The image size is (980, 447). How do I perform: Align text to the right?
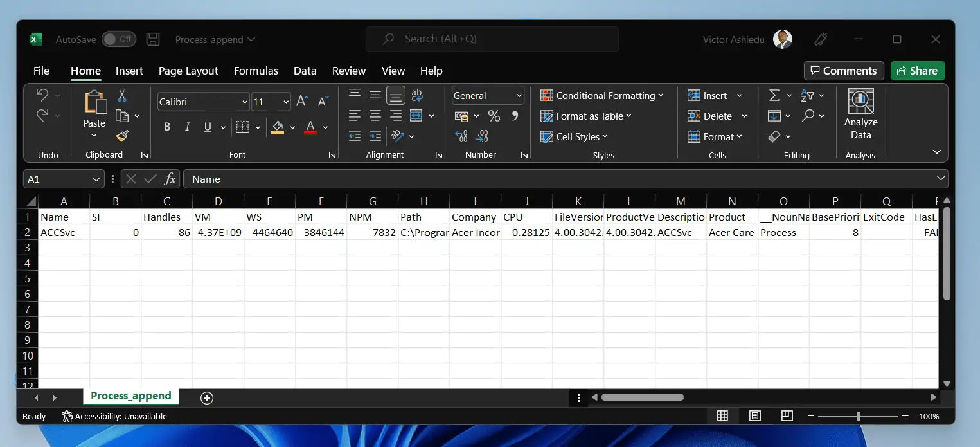(x=396, y=116)
